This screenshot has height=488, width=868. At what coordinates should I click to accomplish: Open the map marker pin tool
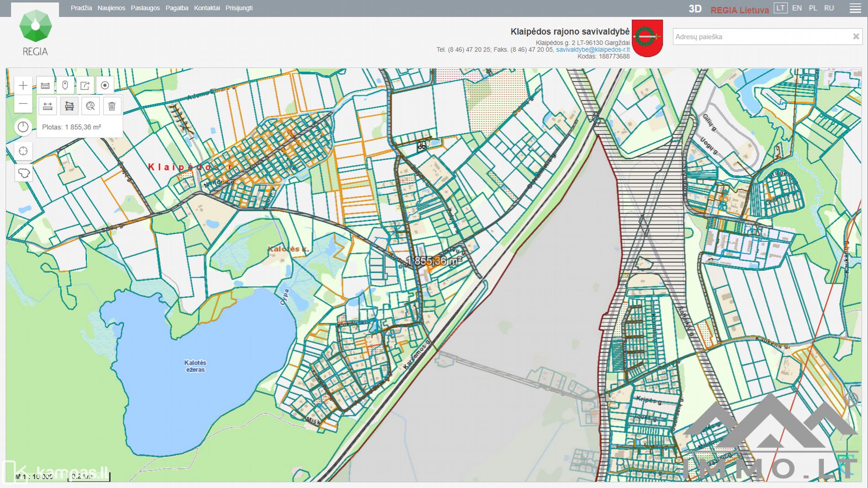point(65,85)
